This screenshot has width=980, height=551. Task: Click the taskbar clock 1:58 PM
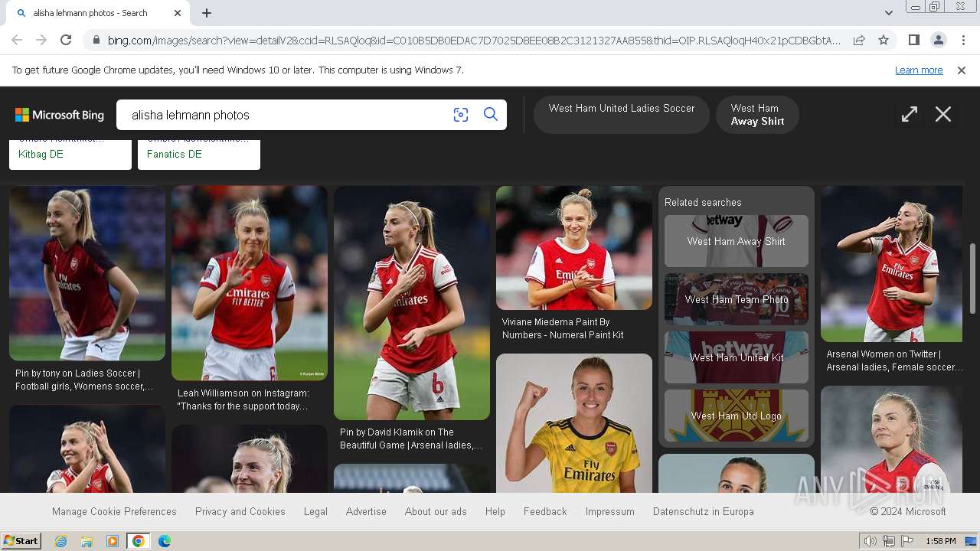pyautogui.click(x=940, y=541)
